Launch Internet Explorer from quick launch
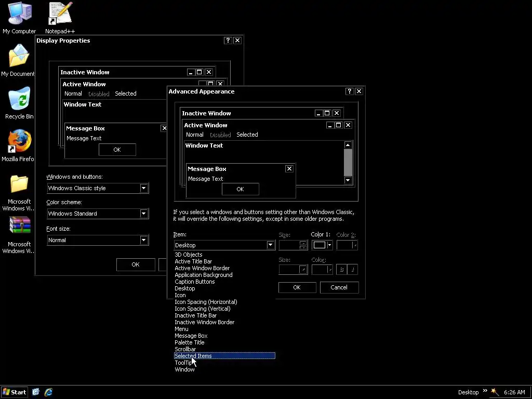The image size is (532, 399). 48,392
